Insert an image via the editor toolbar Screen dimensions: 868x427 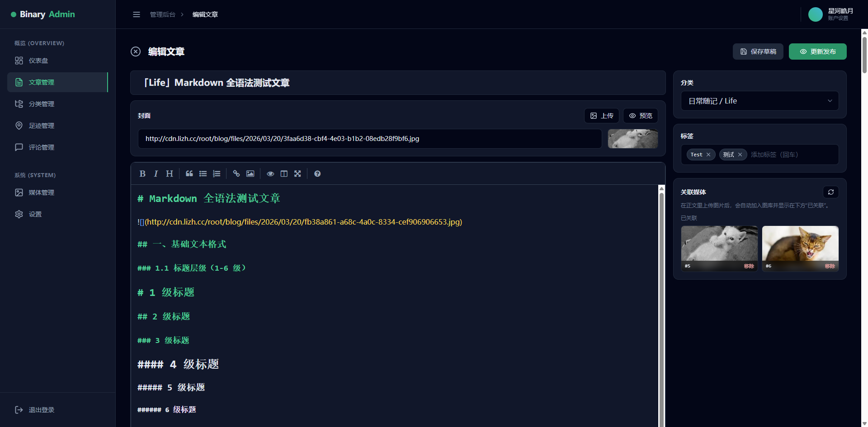point(250,174)
